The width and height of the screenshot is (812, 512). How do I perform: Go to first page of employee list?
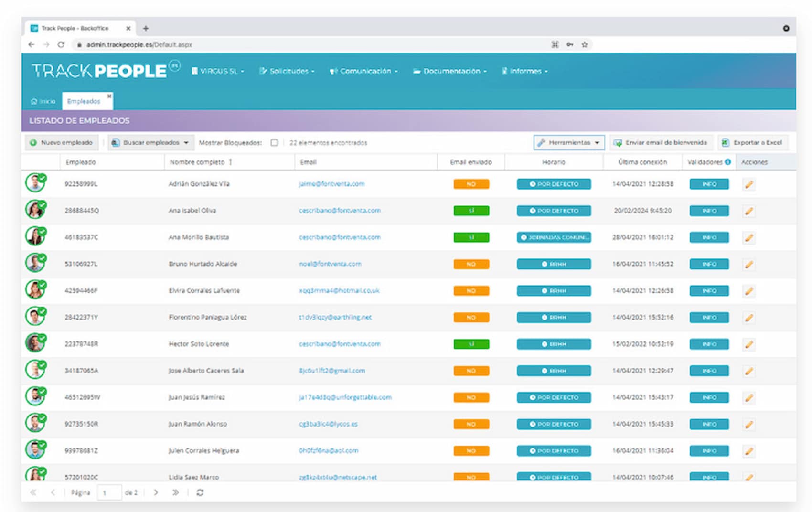click(x=33, y=492)
